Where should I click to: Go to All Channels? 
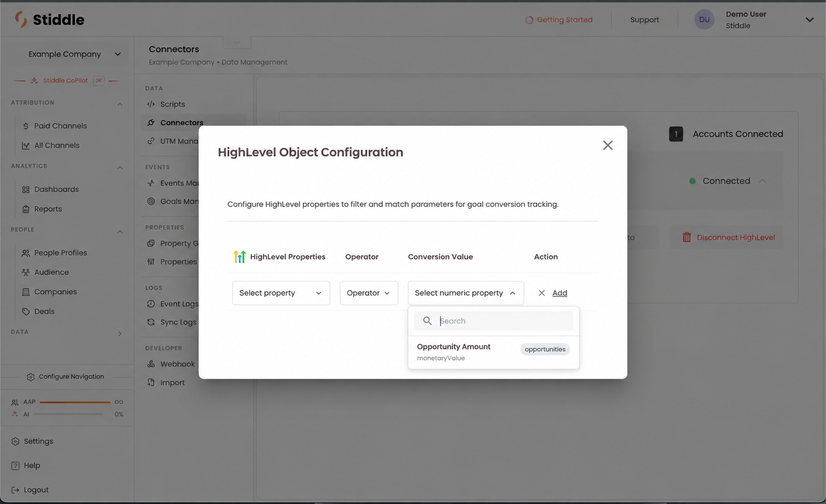coord(57,146)
